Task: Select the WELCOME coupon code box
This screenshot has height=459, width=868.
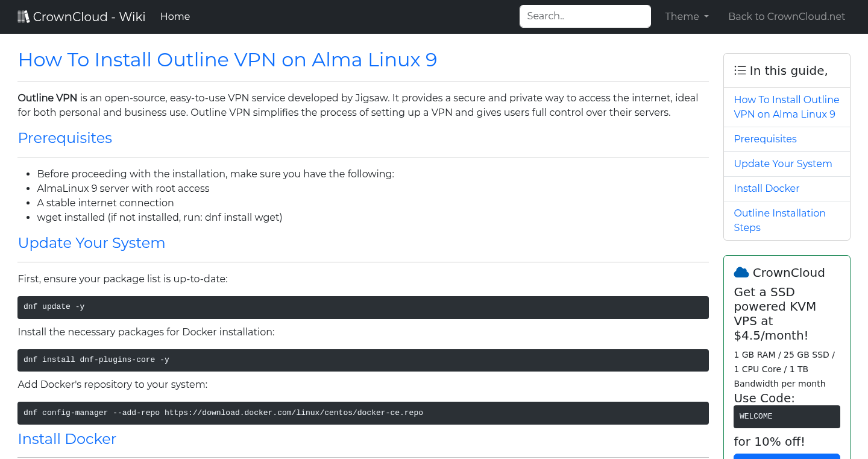Action: tap(787, 416)
